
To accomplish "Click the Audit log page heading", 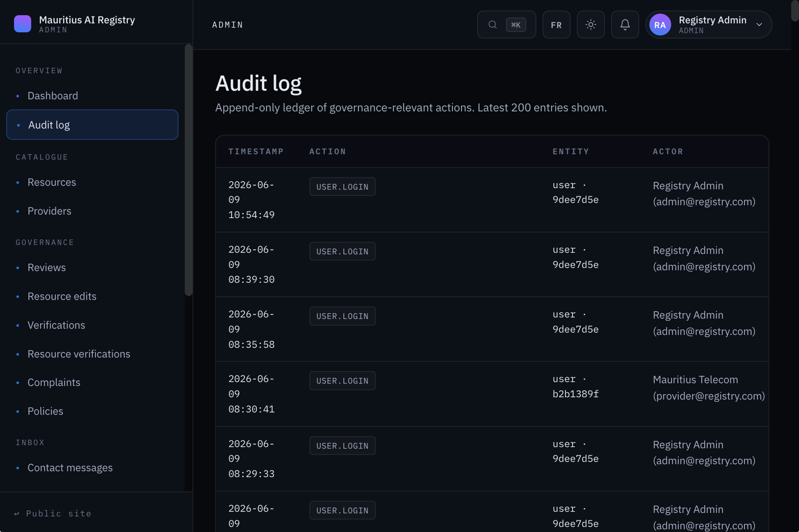I will tap(258, 83).
